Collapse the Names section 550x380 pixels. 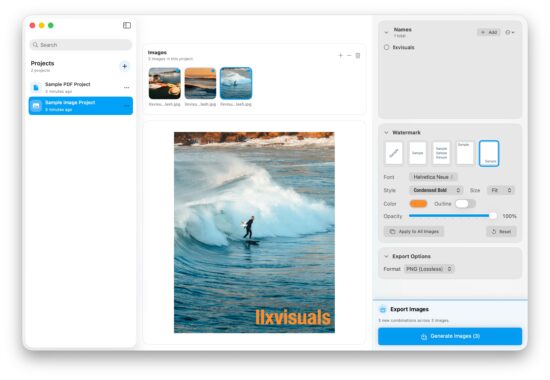click(x=386, y=32)
